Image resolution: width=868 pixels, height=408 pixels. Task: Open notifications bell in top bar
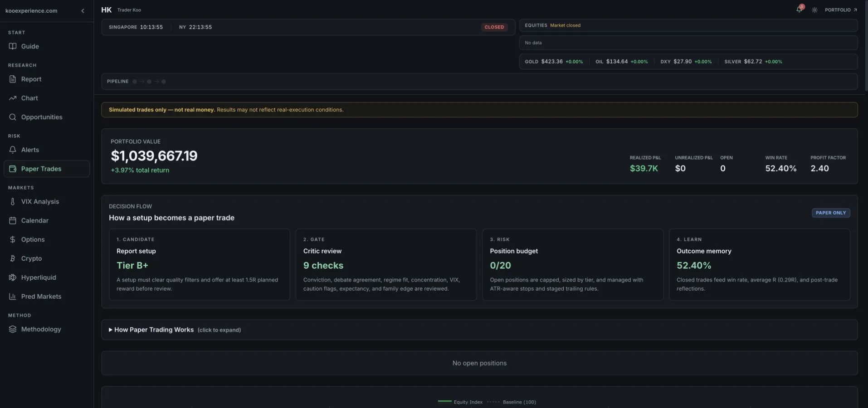pos(799,10)
